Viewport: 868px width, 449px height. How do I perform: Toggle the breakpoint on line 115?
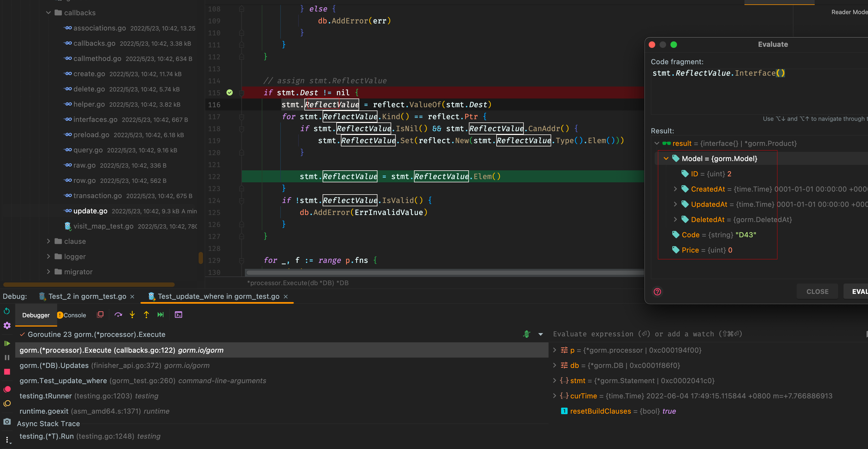pos(229,92)
